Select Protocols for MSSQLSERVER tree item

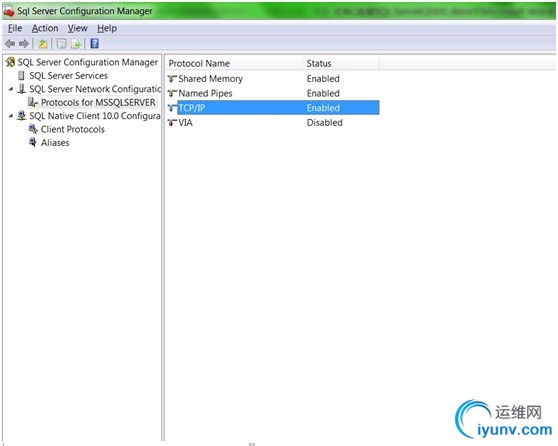click(98, 102)
